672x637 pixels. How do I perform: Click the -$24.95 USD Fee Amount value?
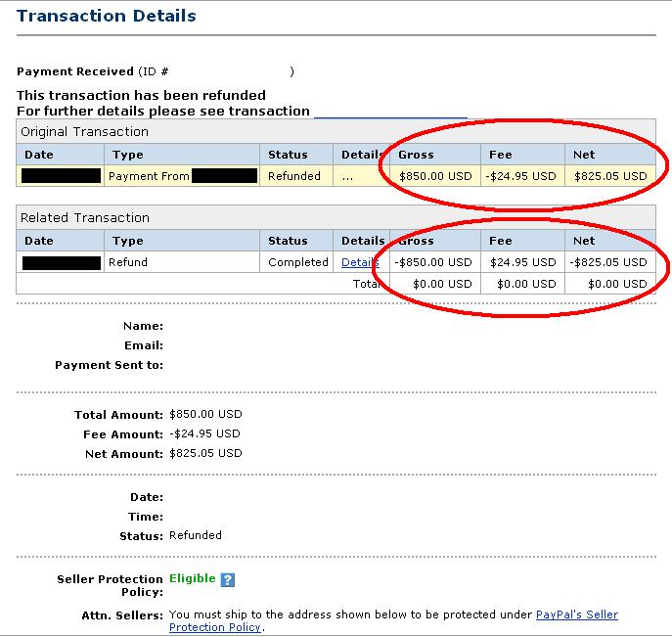tap(203, 433)
